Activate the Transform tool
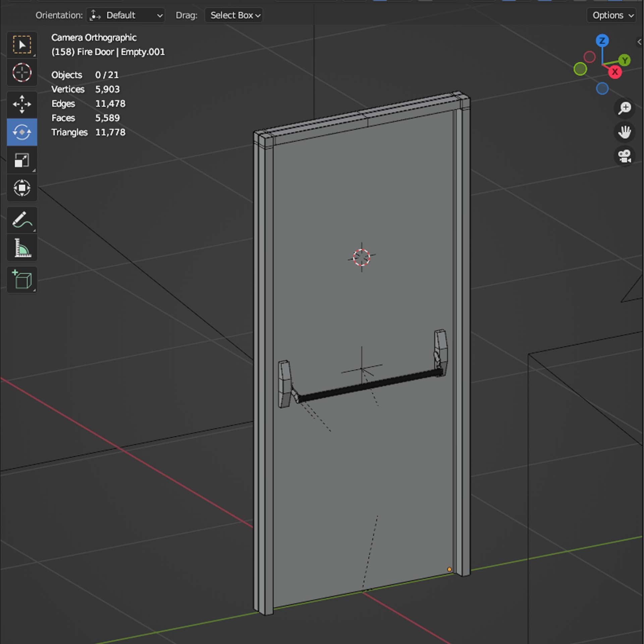This screenshot has width=644, height=644. pyautogui.click(x=22, y=188)
